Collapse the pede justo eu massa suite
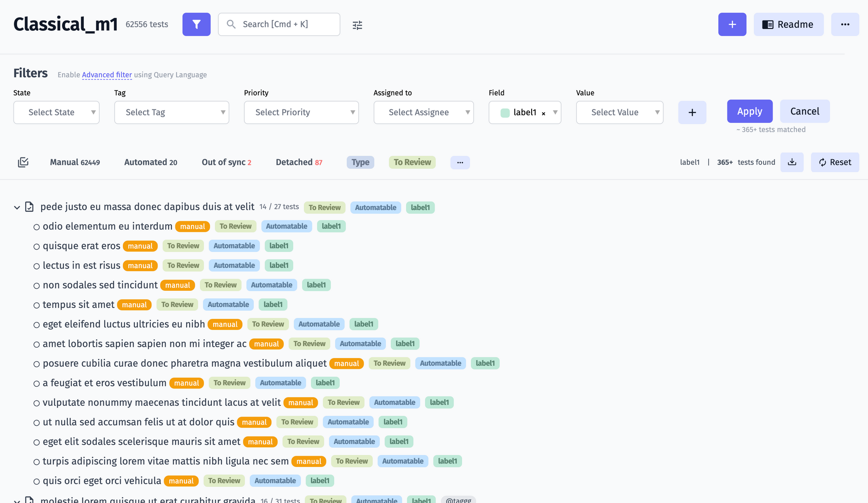This screenshot has height=503, width=868. pyautogui.click(x=17, y=207)
